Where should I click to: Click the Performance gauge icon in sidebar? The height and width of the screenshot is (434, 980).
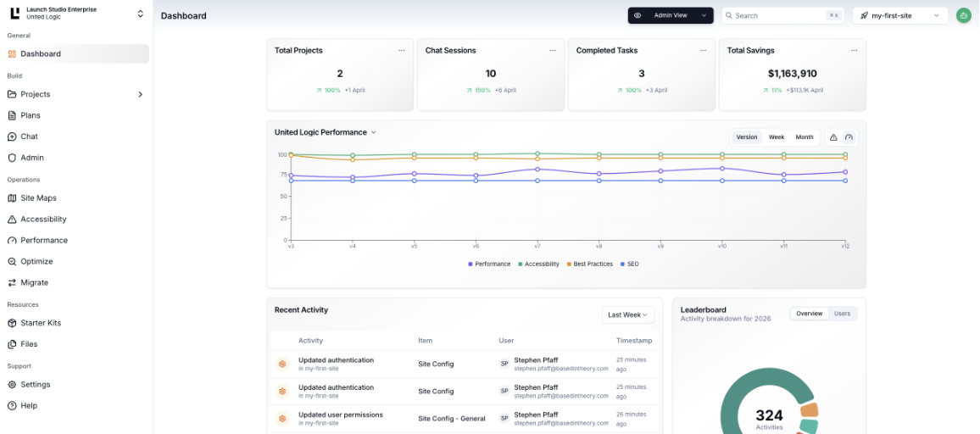(12, 240)
